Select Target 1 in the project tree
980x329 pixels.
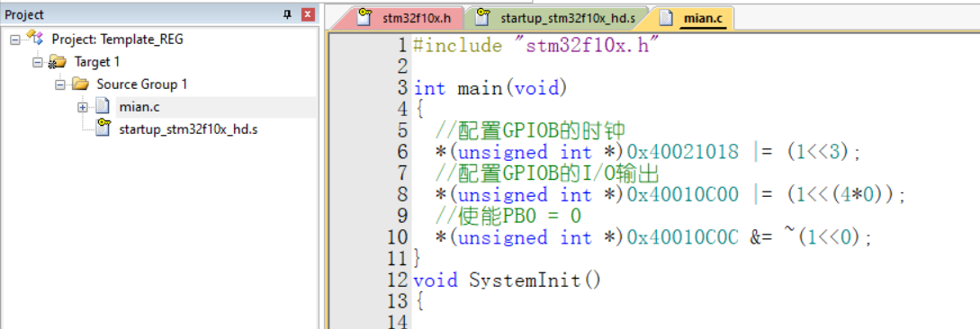pos(97,62)
